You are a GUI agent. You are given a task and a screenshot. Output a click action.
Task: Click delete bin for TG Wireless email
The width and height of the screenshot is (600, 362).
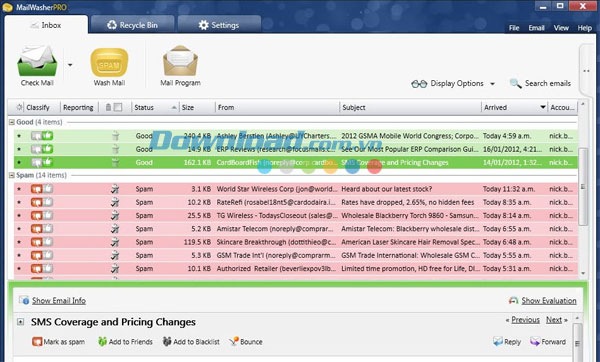[115, 215]
